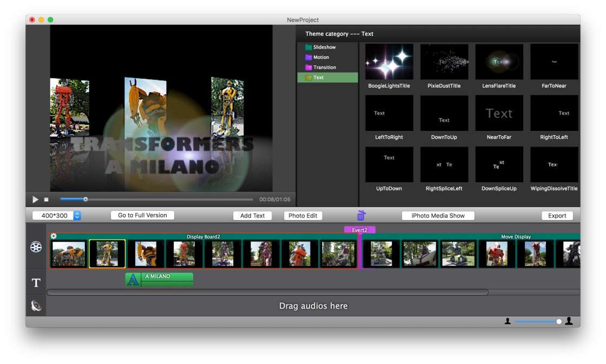Image resolution: width=606 pixels, height=364 pixels.
Task: Click the small person zoom-out icon
Action: click(x=508, y=321)
